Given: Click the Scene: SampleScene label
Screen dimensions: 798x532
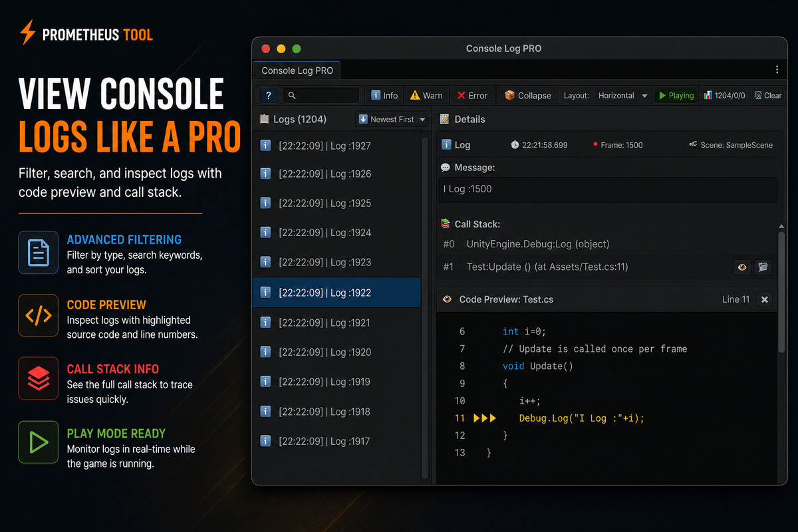Looking at the screenshot, I should coord(731,145).
